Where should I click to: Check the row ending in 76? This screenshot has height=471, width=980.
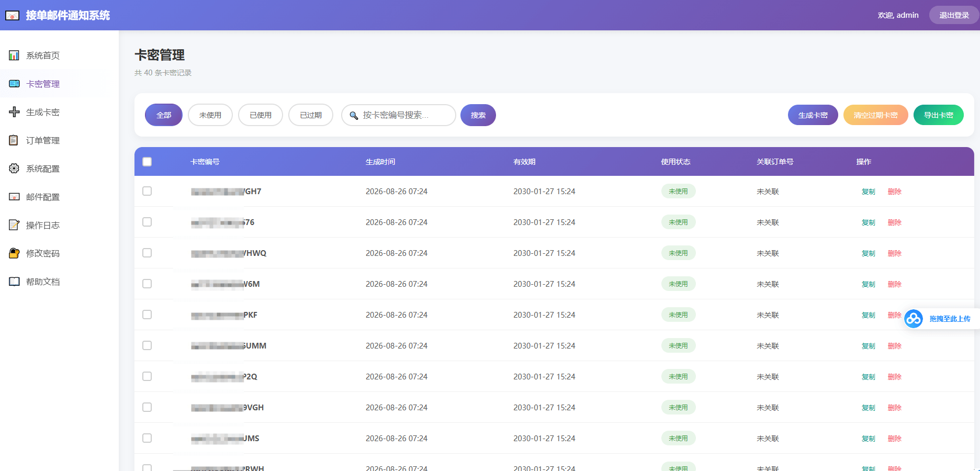[x=147, y=222]
